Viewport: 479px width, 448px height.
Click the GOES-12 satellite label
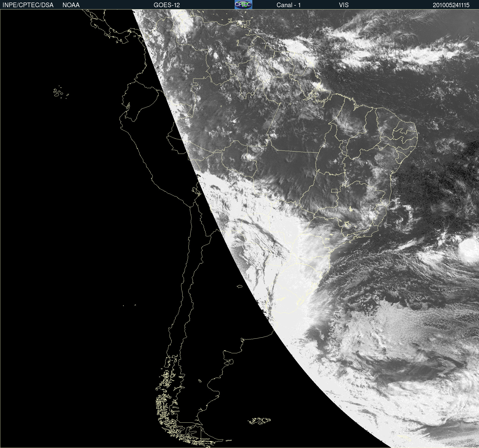167,5
